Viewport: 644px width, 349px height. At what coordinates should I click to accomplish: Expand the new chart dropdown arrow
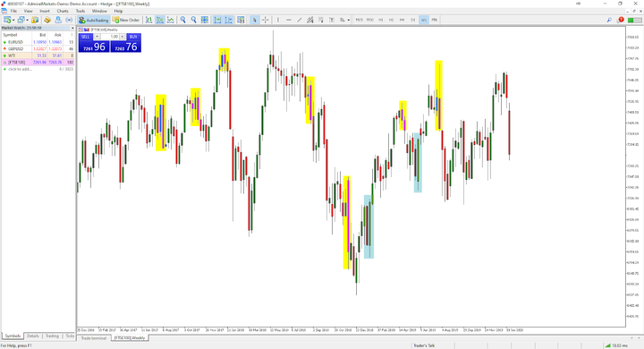13,20
